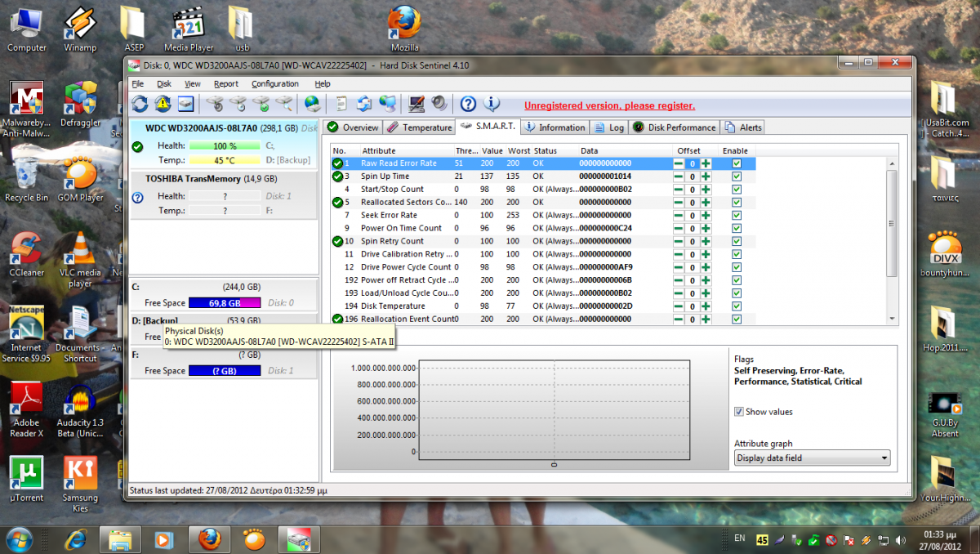Open the File menu
The image size is (980, 554).
pyautogui.click(x=137, y=83)
